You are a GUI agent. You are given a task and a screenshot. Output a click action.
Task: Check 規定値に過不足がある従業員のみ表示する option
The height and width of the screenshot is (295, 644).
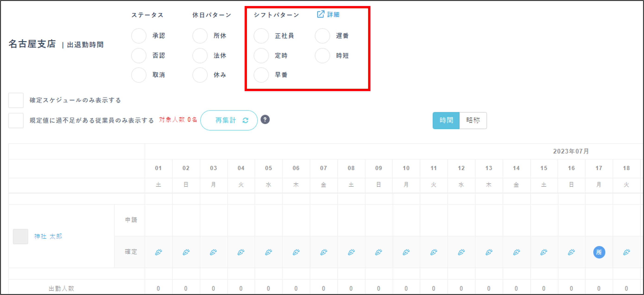coord(16,120)
